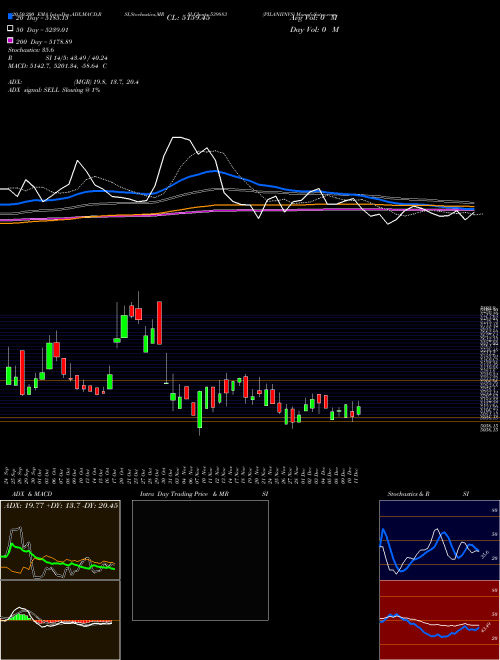Click the thick blue 20 Day EMA curve
500x660 pixels.
pyautogui.click(x=215, y=171)
